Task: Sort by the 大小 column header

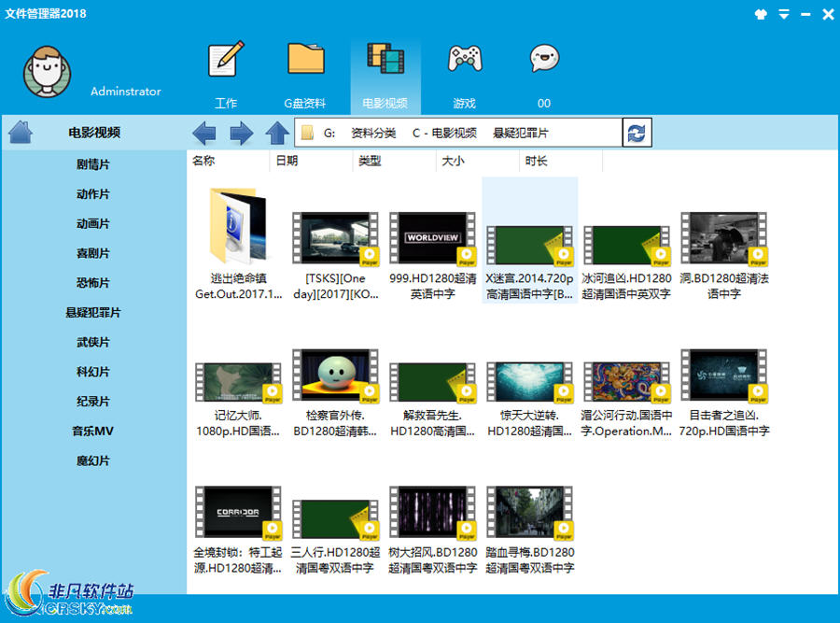Action: [454, 161]
